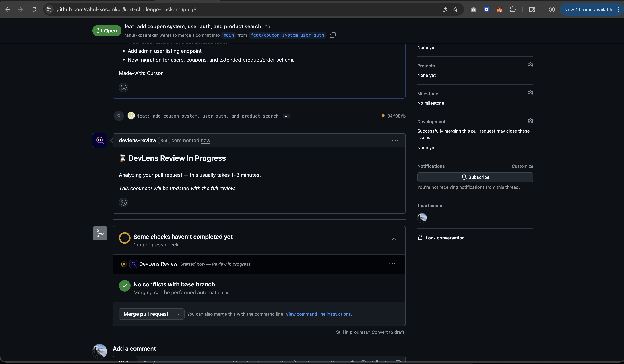Click the "Some checks haven't completed yet" heading

click(x=183, y=237)
